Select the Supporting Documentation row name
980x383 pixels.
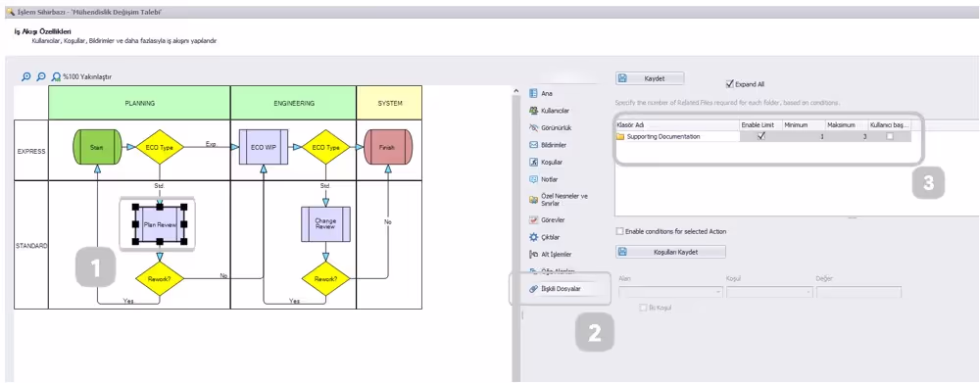click(x=663, y=136)
